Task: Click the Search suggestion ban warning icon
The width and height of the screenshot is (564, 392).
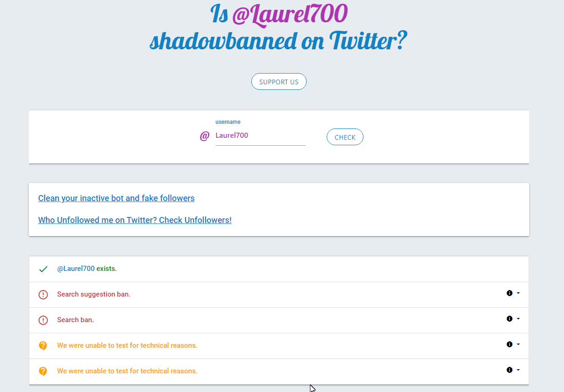Action: (43, 295)
